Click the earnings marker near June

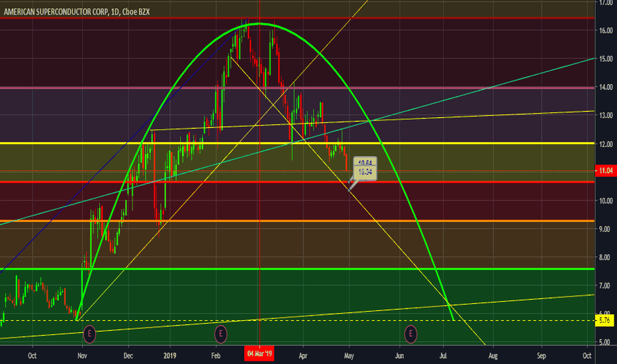click(410, 334)
